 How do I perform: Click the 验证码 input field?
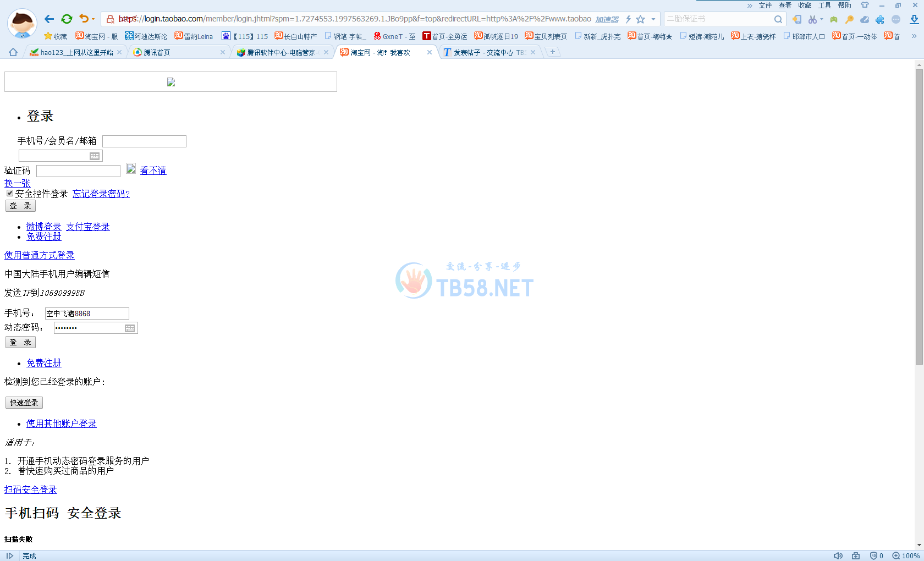tap(78, 171)
